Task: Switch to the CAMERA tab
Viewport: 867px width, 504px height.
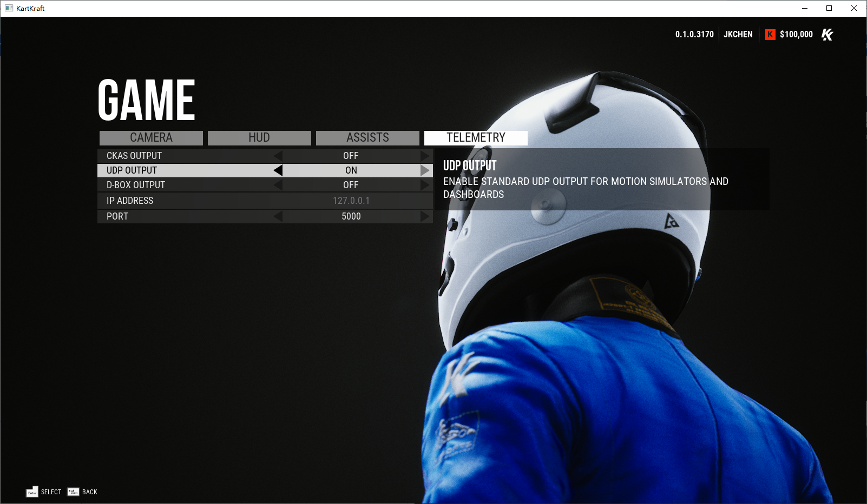Action: (151, 138)
